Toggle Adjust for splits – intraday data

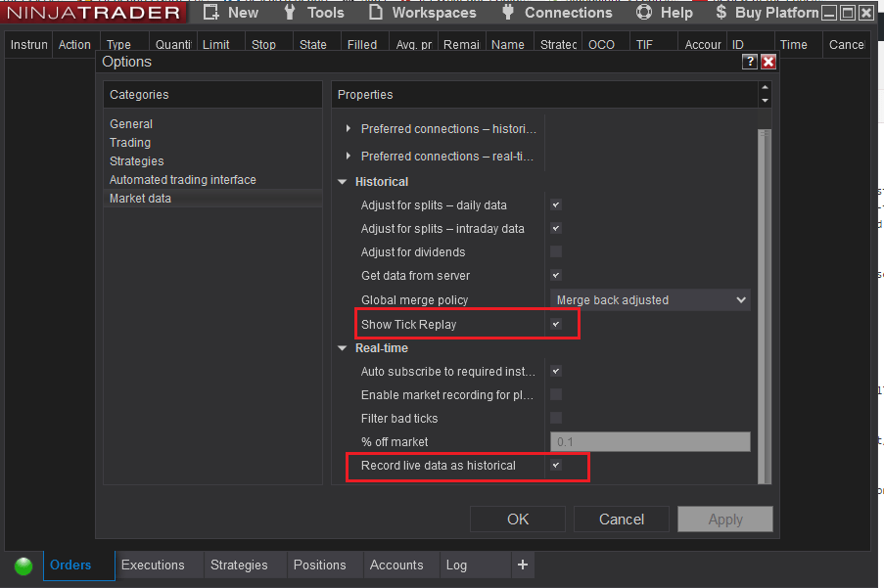tap(556, 228)
